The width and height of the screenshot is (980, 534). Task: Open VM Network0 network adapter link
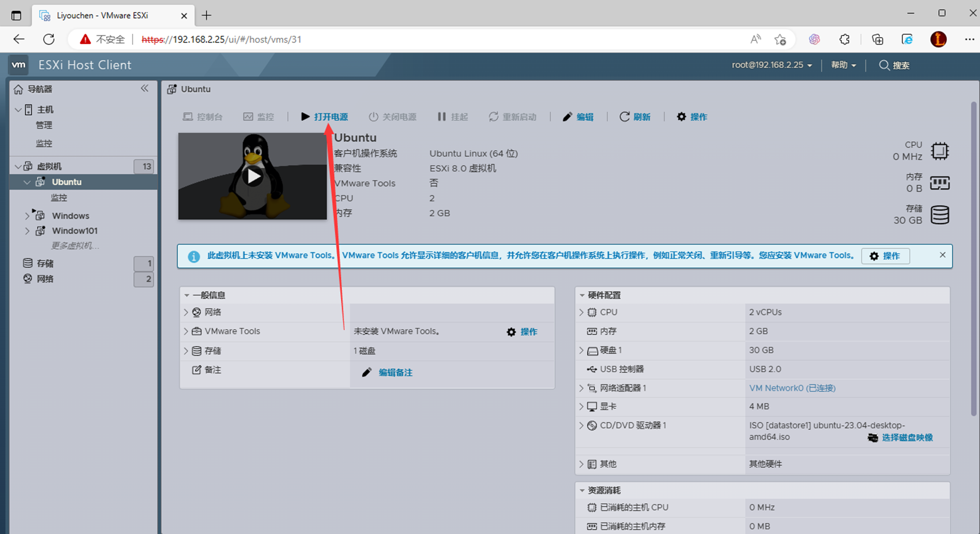[792, 388]
